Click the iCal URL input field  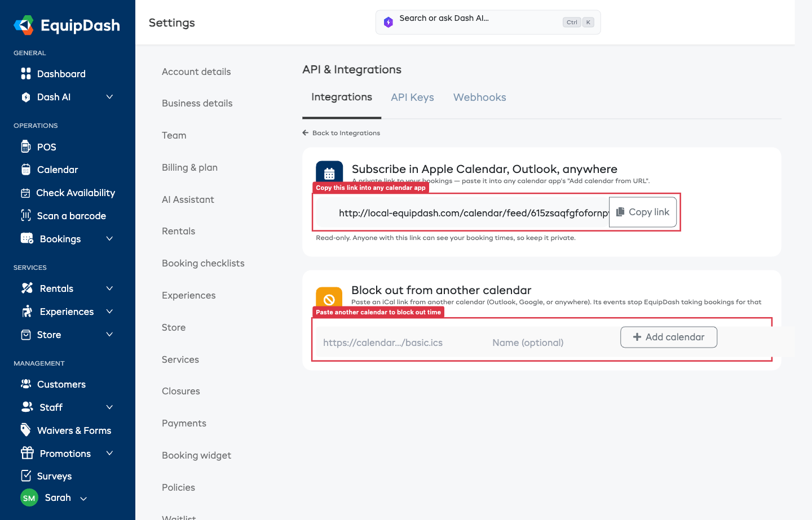400,343
